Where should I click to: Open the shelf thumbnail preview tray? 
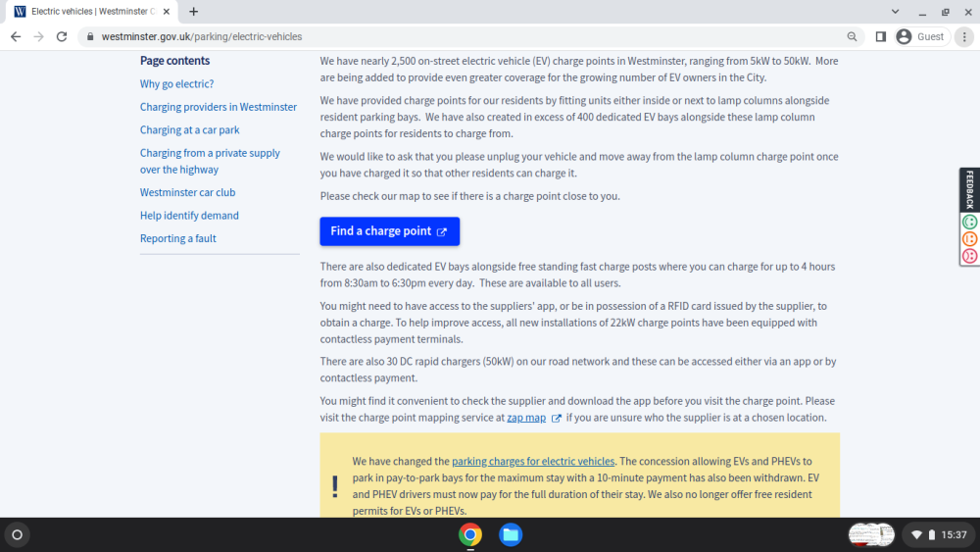click(x=871, y=535)
